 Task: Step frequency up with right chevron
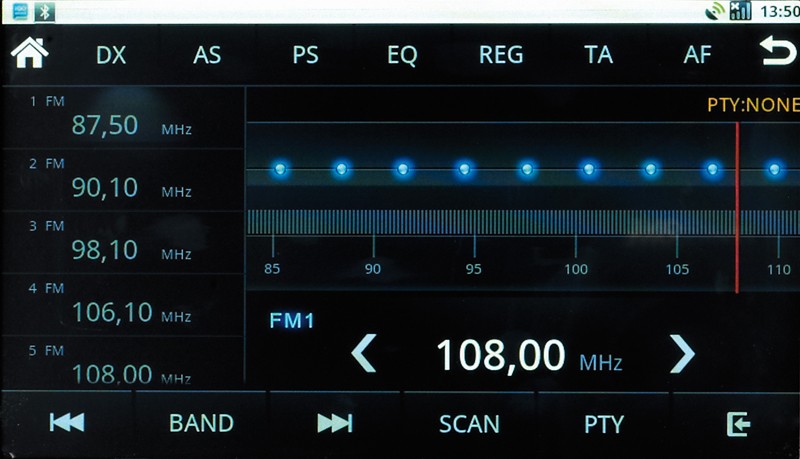(x=682, y=353)
